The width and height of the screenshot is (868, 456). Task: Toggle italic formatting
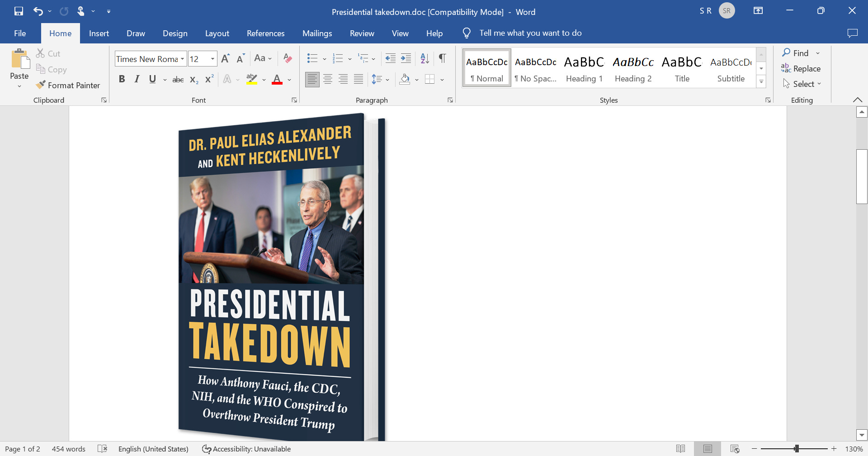coord(137,80)
